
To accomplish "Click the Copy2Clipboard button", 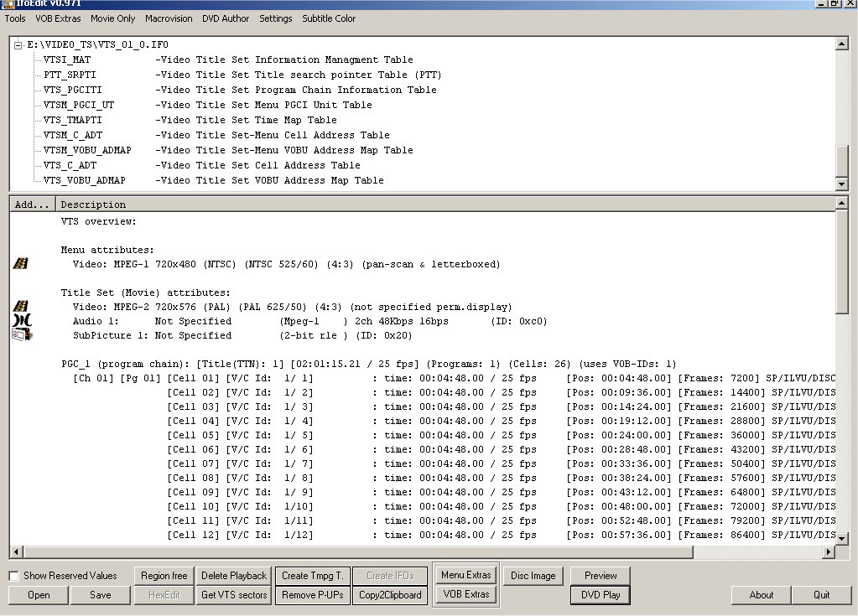I will (390, 595).
